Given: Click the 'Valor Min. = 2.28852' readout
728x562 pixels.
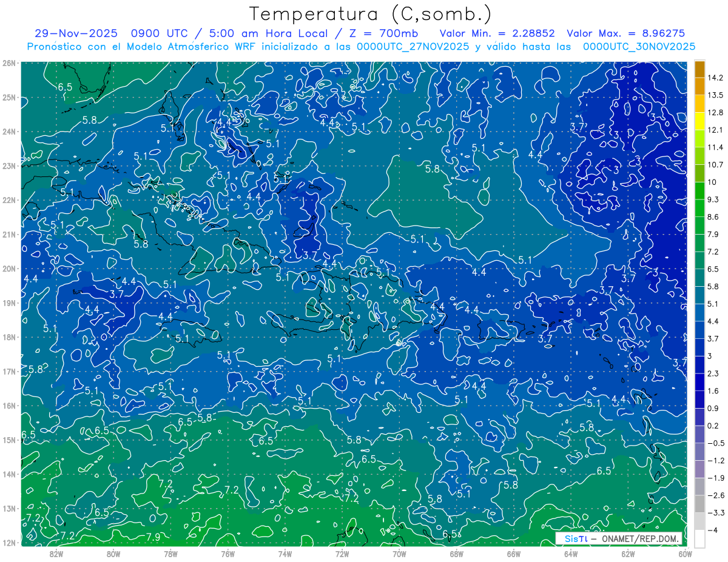Looking at the screenshot, I should click(497, 33).
